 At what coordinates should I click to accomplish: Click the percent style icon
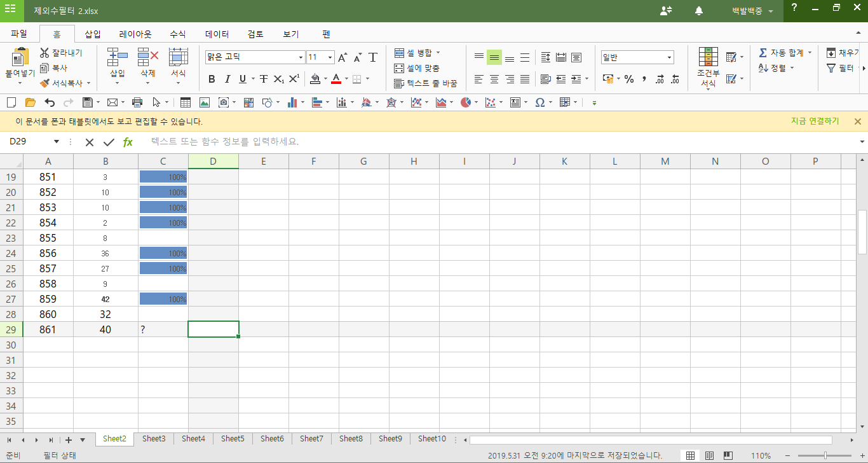click(629, 79)
